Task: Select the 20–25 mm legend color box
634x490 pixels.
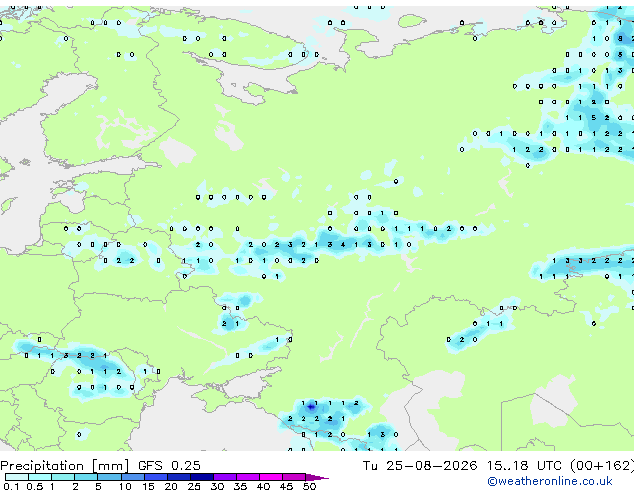Action: click(179, 477)
